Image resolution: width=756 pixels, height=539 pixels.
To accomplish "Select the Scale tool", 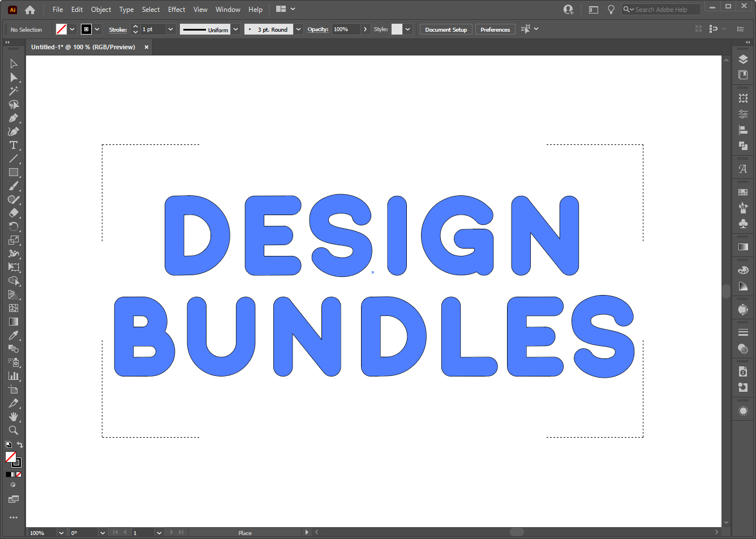I will point(14,241).
